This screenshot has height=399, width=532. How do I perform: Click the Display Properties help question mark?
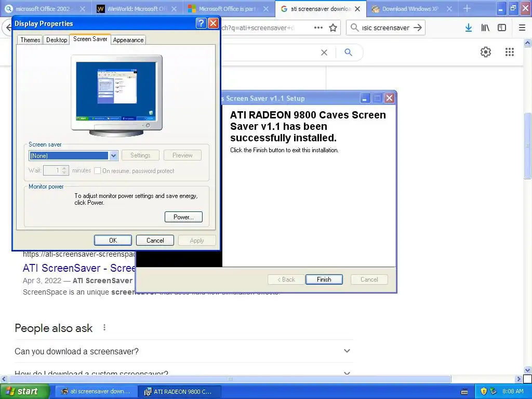pyautogui.click(x=201, y=23)
